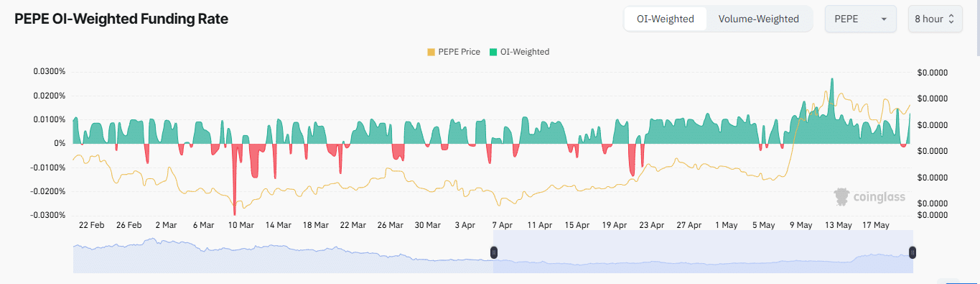Click the 18 Mar date label
Image resolution: width=980 pixels, height=284 pixels.
click(315, 225)
